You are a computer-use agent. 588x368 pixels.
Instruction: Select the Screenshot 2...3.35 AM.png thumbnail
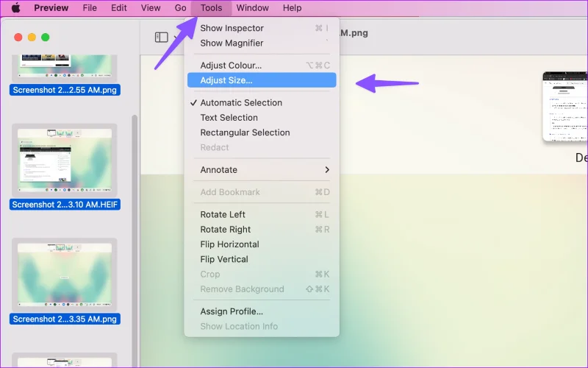click(65, 275)
